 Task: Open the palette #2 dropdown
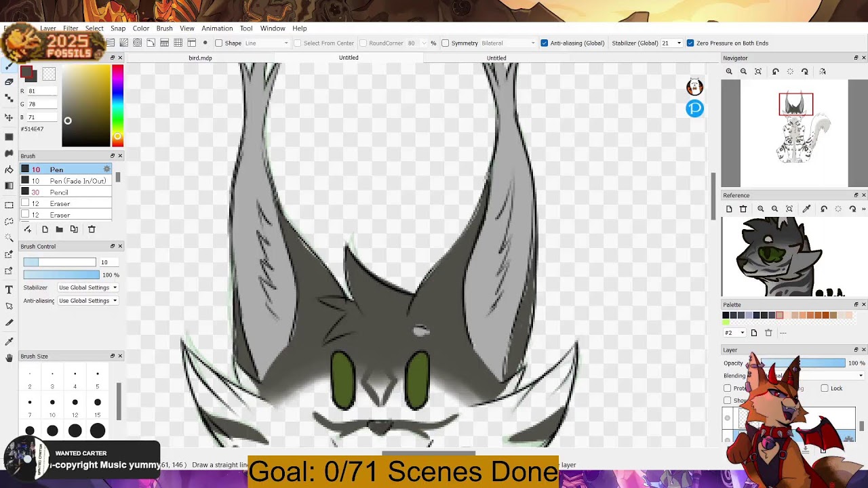pyautogui.click(x=734, y=333)
